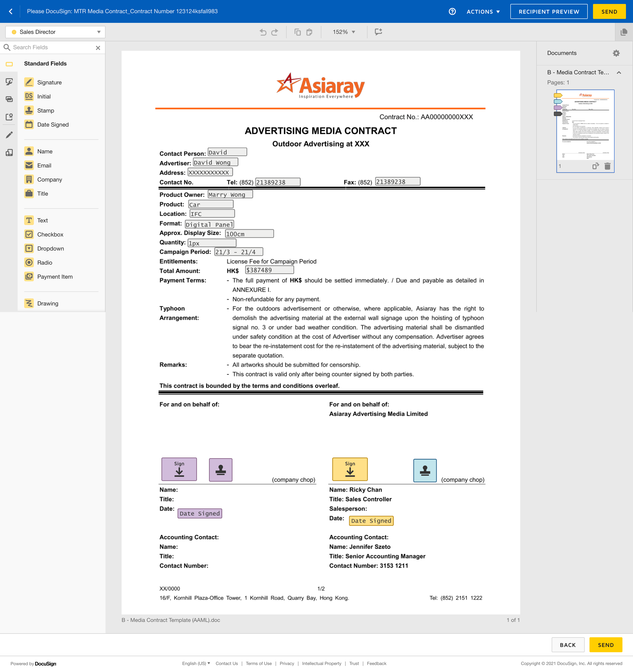Open the Terms of Use link
The width and height of the screenshot is (633, 672).
[259, 663]
